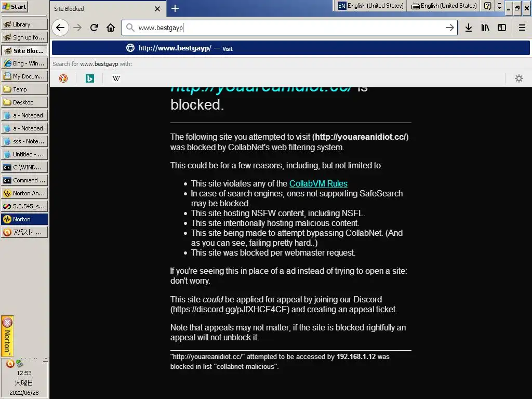The image size is (532, 399).
Task: Search with the Bing engine icon
Action: [90, 79]
